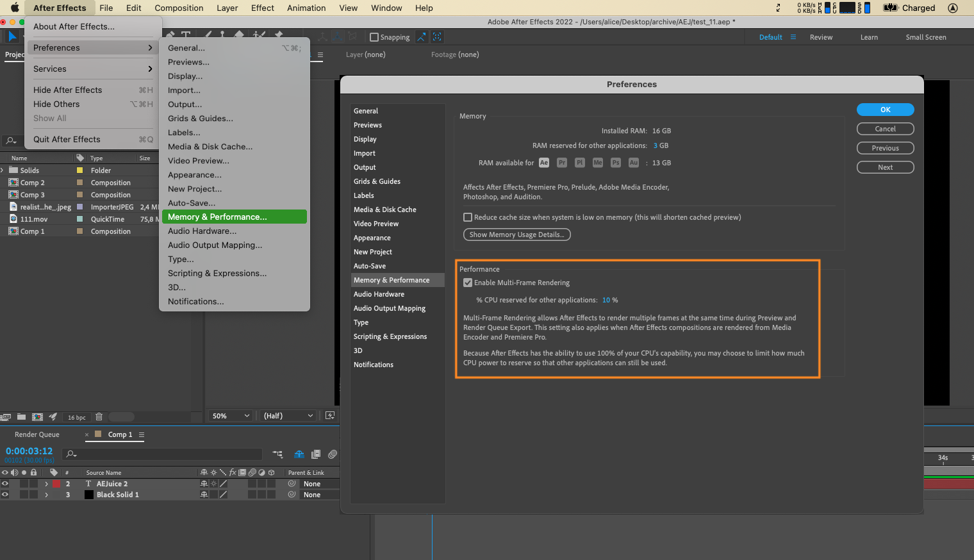
Task: Click the motion blur icon in timeline
Action: (x=332, y=454)
